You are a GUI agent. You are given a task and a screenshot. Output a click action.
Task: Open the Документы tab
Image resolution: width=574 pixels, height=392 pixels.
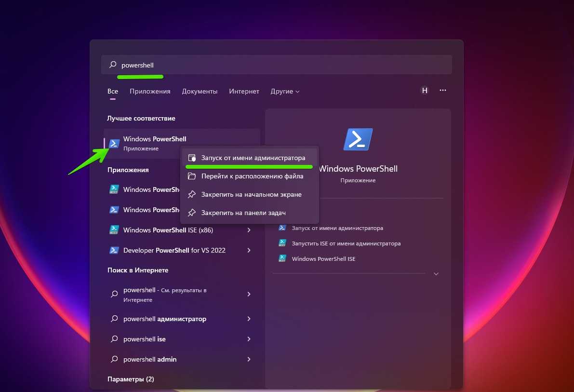coord(200,91)
